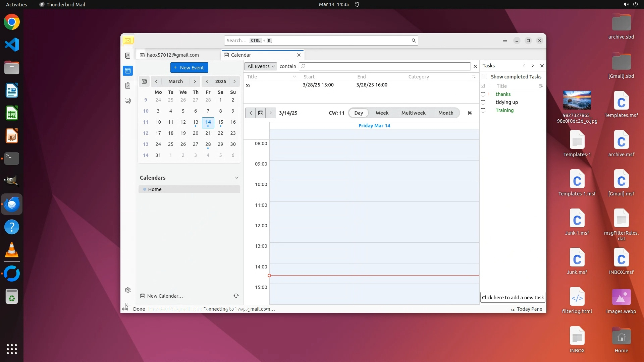
Task: Click the Home calendar color dot
Action: (x=145, y=189)
